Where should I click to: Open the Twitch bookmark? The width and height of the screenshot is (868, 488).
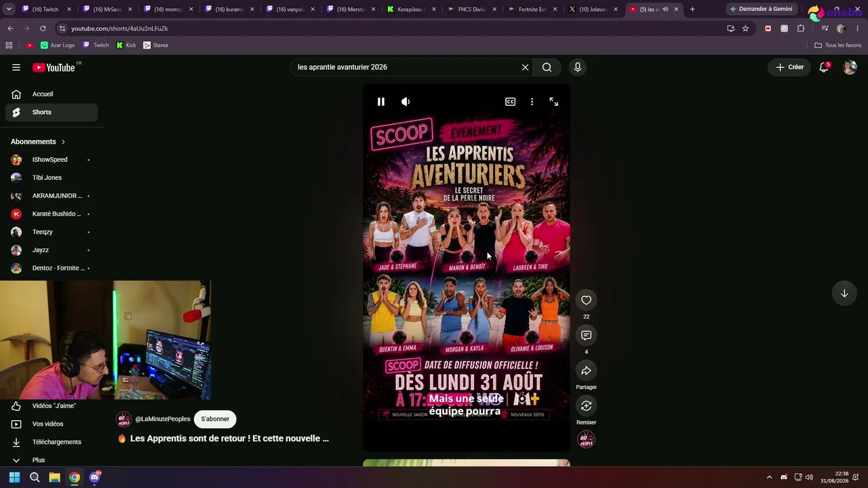[x=96, y=45]
